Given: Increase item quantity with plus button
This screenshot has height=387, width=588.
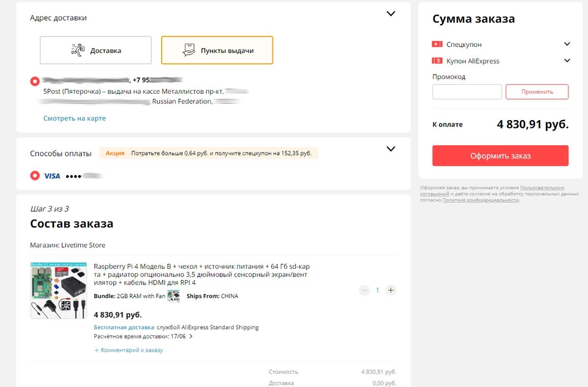Looking at the screenshot, I should point(391,290).
